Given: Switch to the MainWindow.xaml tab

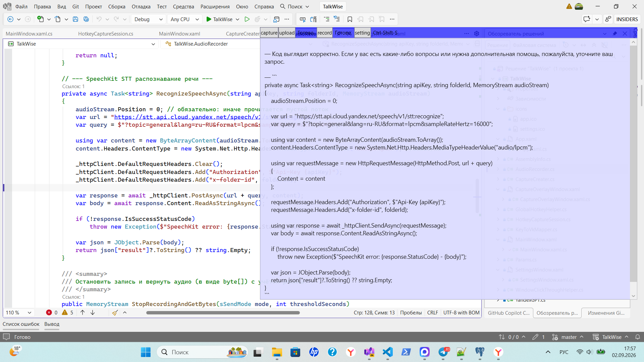Looking at the screenshot, I should pos(179,34).
